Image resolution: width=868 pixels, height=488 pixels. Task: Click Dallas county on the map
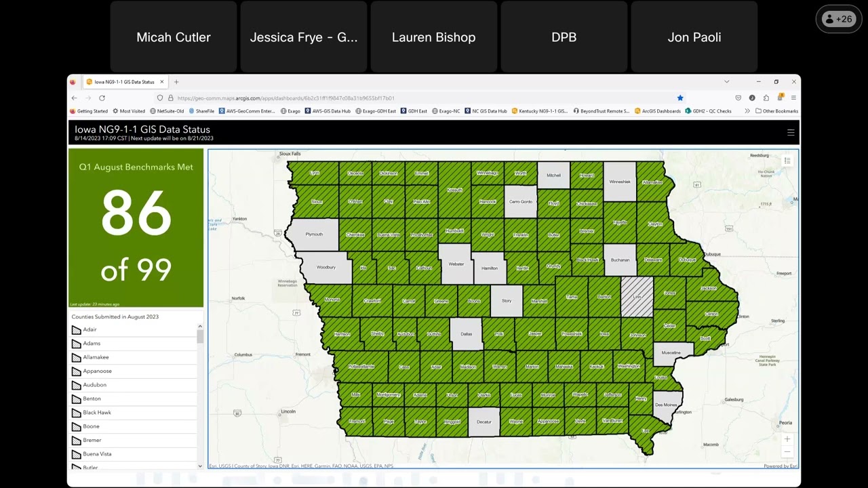pos(467,333)
